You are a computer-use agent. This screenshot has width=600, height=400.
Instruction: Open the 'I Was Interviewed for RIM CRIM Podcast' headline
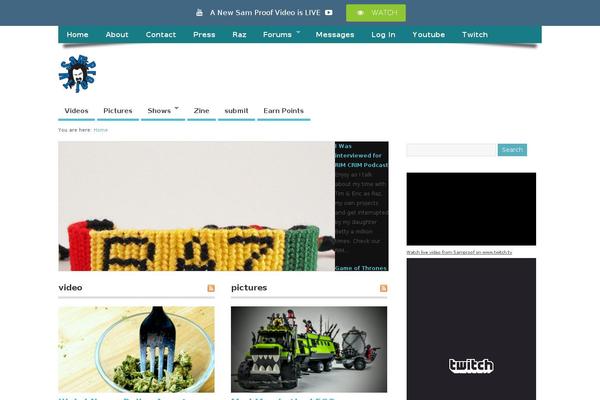pos(362,155)
